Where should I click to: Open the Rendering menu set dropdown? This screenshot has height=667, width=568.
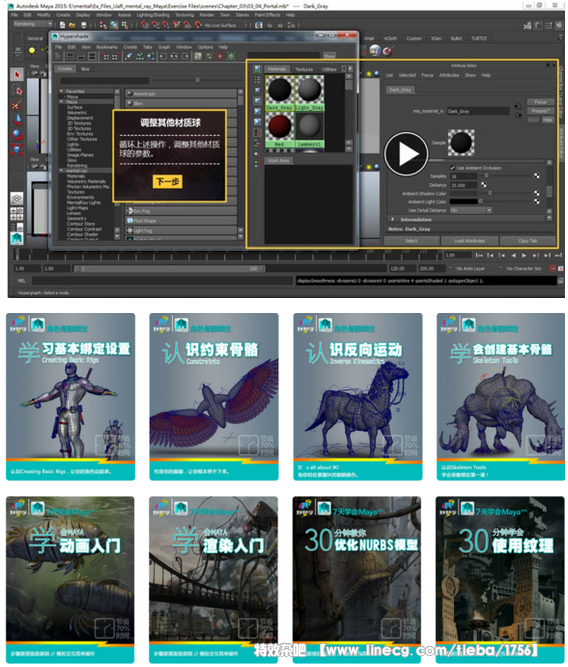(32, 24)
